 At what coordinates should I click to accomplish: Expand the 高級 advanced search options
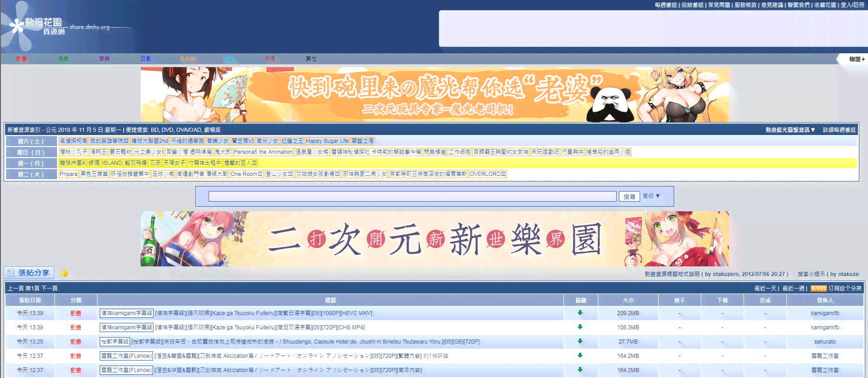pyautogui.click(x=651, y=196)
